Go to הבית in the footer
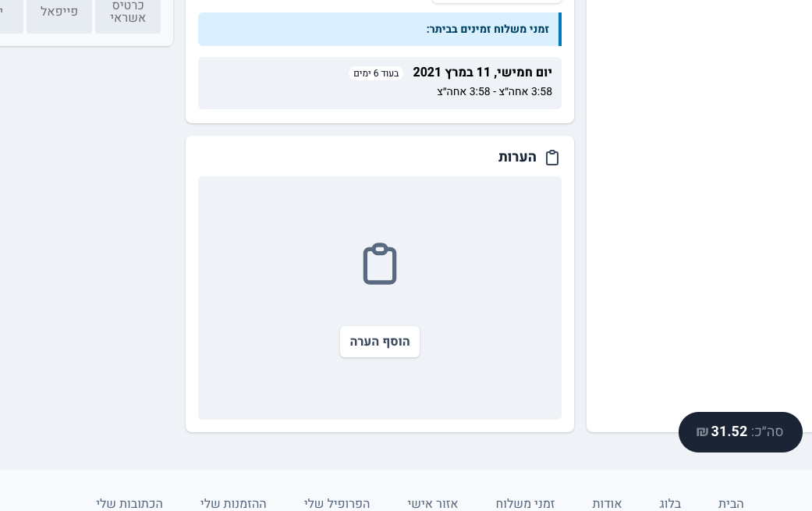Image resolution: width=812 pixels, height=511 pixels. pos(731,503)
